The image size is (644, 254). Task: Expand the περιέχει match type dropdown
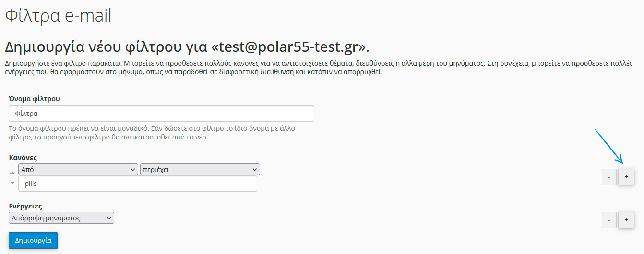(200, 170)
